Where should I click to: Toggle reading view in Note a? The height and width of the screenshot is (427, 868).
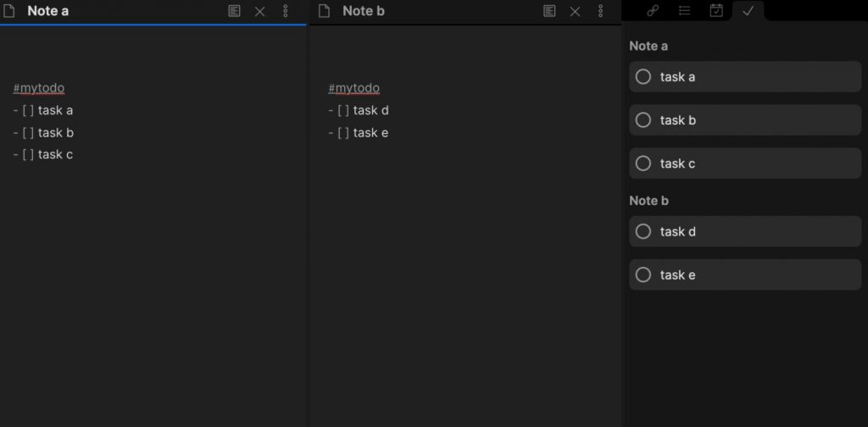tap(234, 11)
